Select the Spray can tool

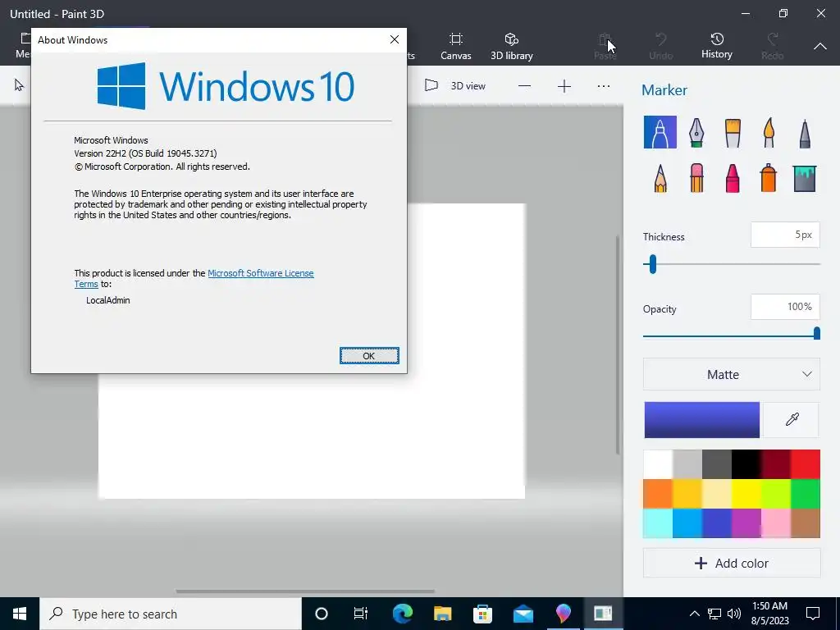coord(768,178)
